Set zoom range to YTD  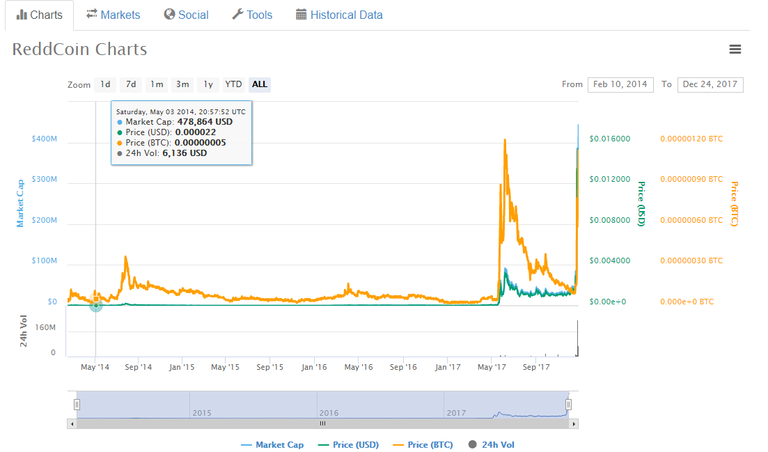coord(233,84)
